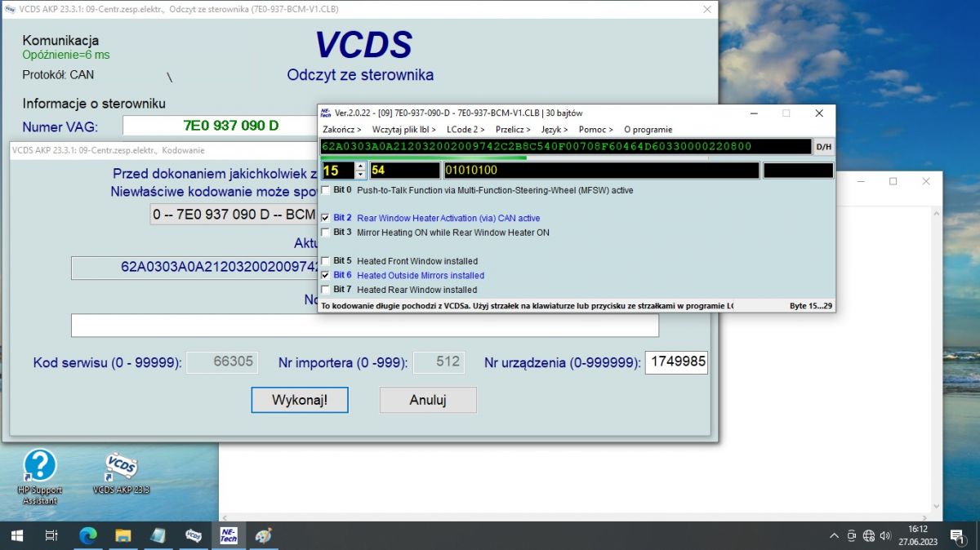This screenshot has width=980, height=550.
Task: Toggle Bit 0 Push-to-Talk Function checkbox
Action: click(x=326, y=190)
